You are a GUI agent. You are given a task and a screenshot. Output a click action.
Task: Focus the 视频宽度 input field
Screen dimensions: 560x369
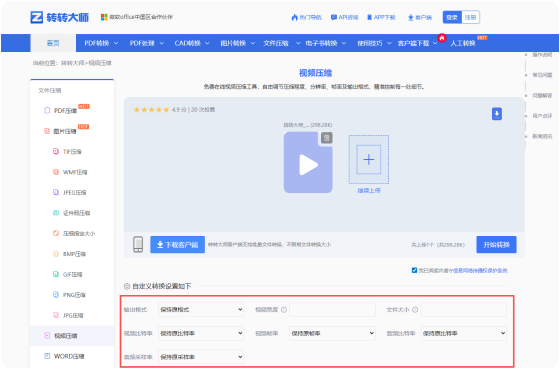[332, 309]
